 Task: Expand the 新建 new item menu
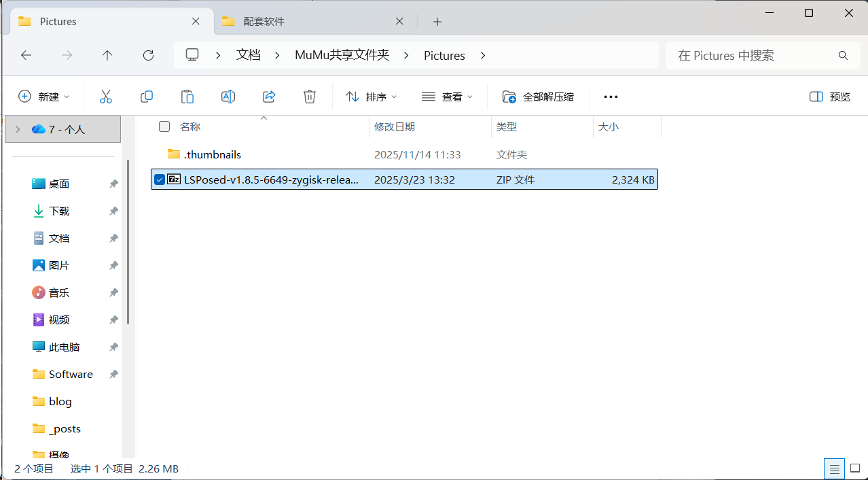pos(43,96)
